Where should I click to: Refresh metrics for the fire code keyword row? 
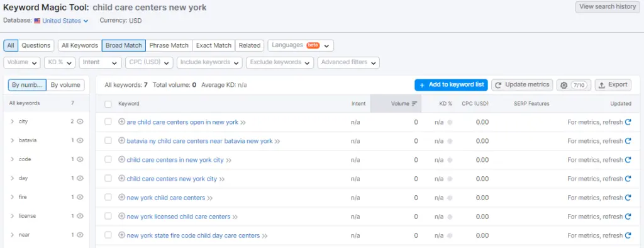point(628,235)
